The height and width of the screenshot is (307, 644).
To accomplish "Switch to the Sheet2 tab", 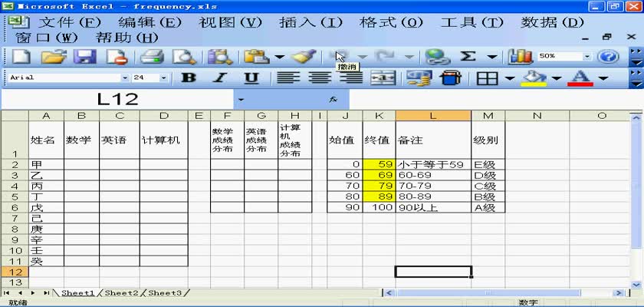I will [x=121, y=293].
